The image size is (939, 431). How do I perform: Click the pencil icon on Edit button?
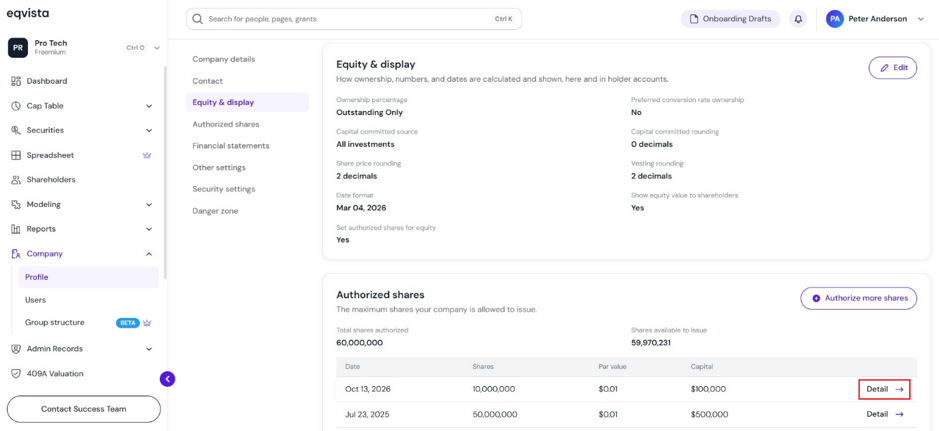tap(885, 68)
